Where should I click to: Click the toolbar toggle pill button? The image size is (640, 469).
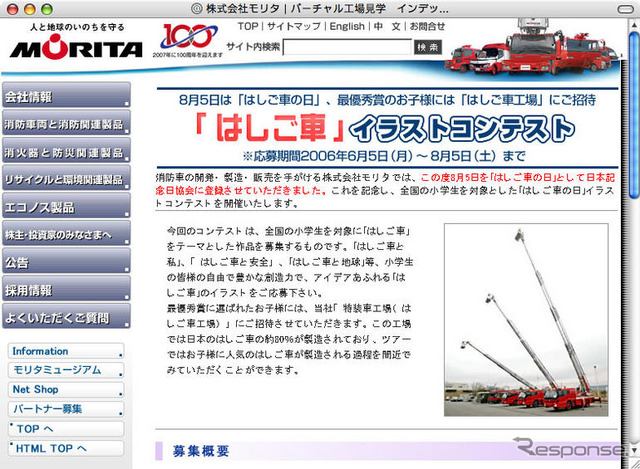[x=624, y=9]
